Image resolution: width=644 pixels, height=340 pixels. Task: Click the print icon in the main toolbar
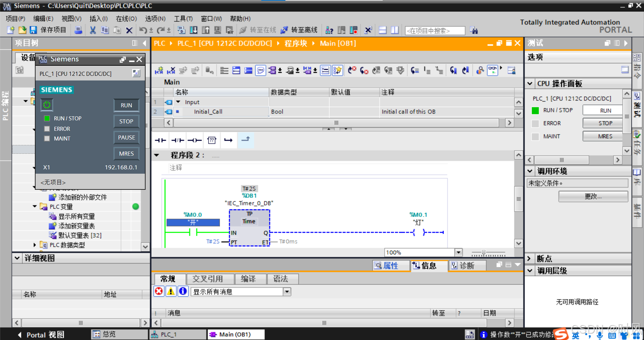[x=78, y=30]
